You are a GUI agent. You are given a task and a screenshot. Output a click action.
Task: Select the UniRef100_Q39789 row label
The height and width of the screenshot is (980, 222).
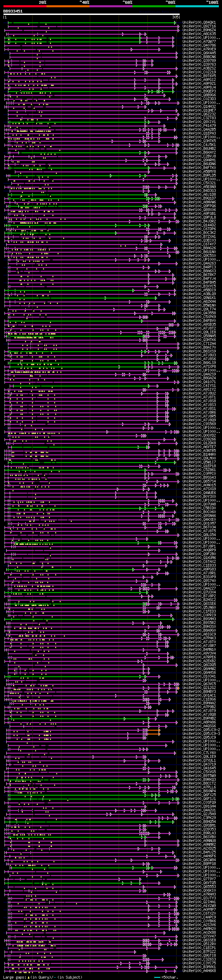pos(199,61)
